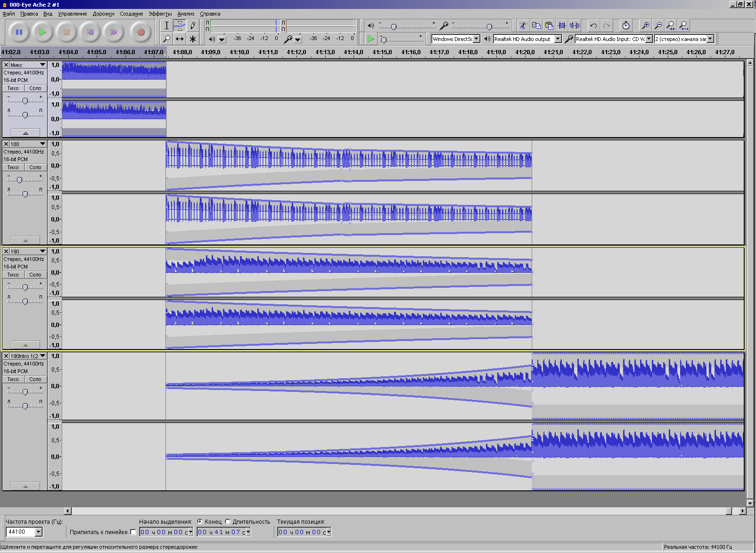
Task: Select the Selection (I-beam) tool
Action: 167,25
